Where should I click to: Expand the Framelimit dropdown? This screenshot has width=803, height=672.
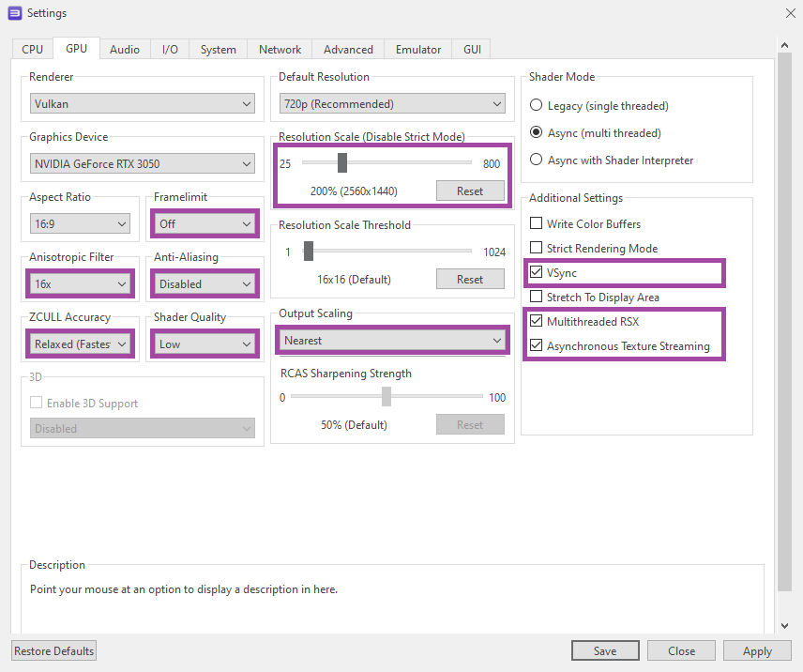point(205,224)
